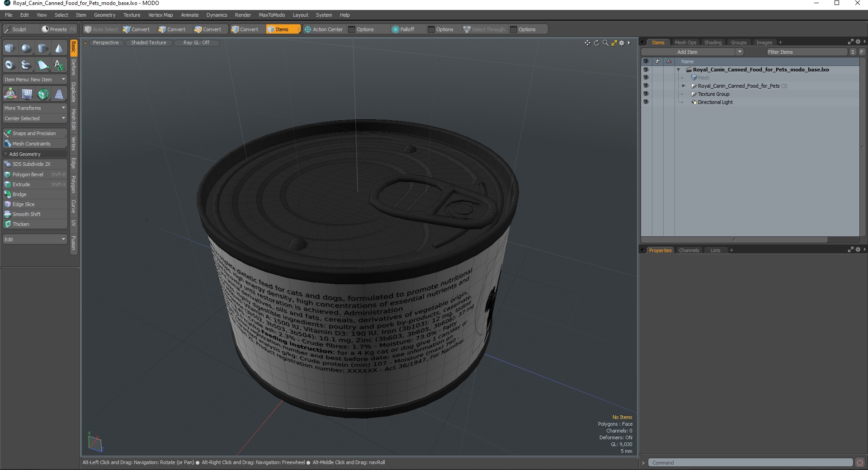Click the Smooth Shift button
This screenshot has height=470, width=868.
click(35, 214)
